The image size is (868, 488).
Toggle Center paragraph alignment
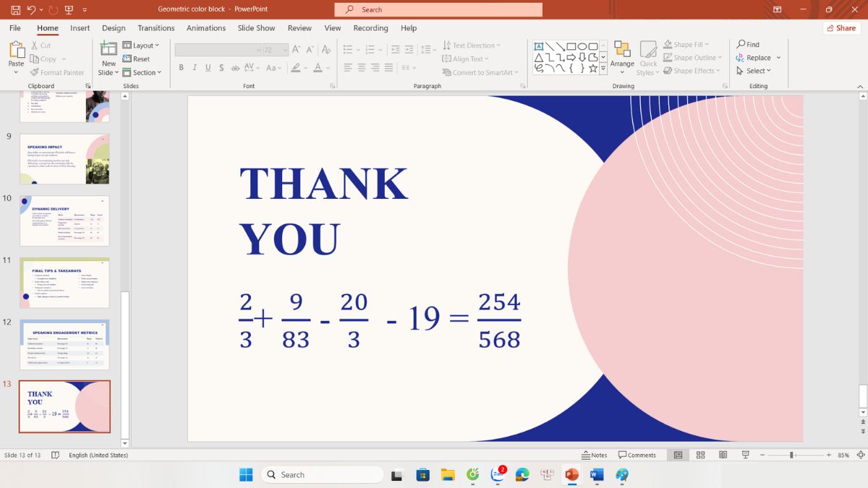(362, 68)
